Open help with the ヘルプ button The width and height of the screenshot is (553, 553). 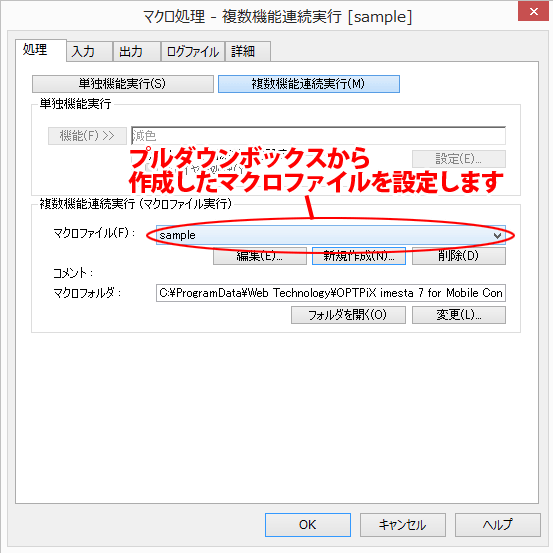coord(497,525)
